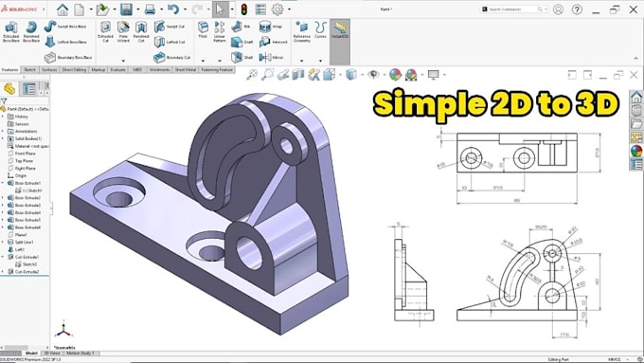Toggle the Select cursor tool
This screenshot has width=644, height=363.
pyautogui.click(x=220, y=9)
